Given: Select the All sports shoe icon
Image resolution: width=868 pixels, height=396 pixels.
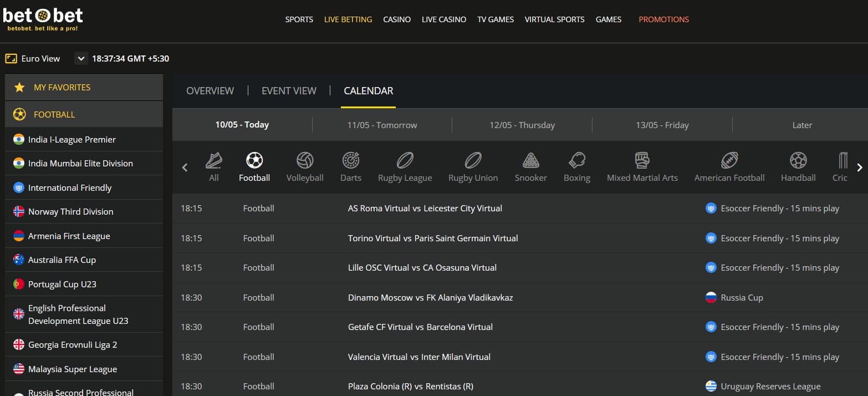Looking at the screenshot, I should [214, 161].
